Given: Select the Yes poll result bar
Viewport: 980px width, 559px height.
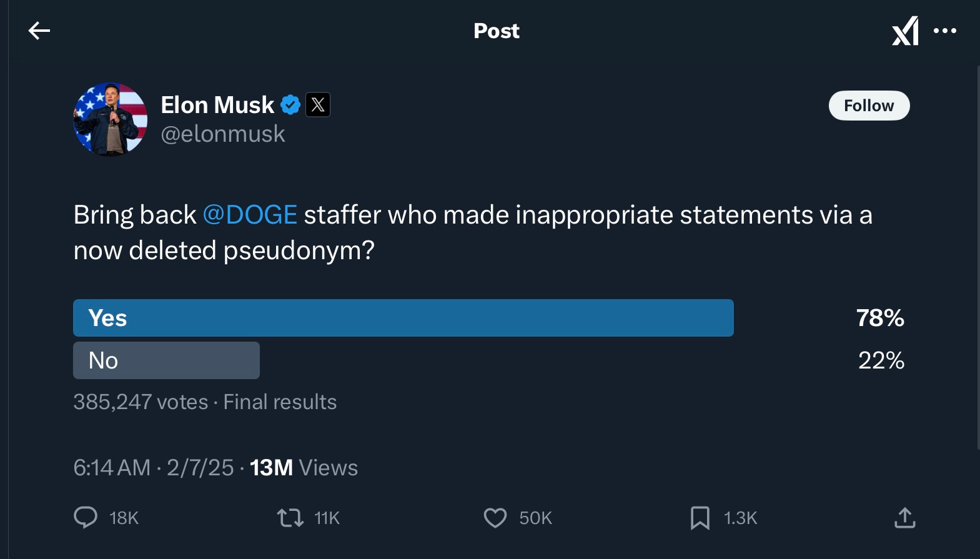Looking at the screenshot, I should click(x=403, y=318).
